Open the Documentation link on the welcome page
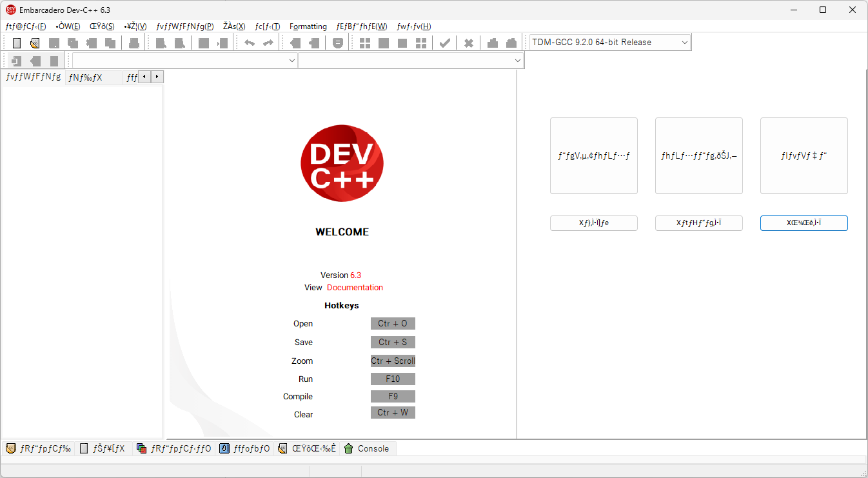This screenshot has height=478, width=868. tap(355, 287)
